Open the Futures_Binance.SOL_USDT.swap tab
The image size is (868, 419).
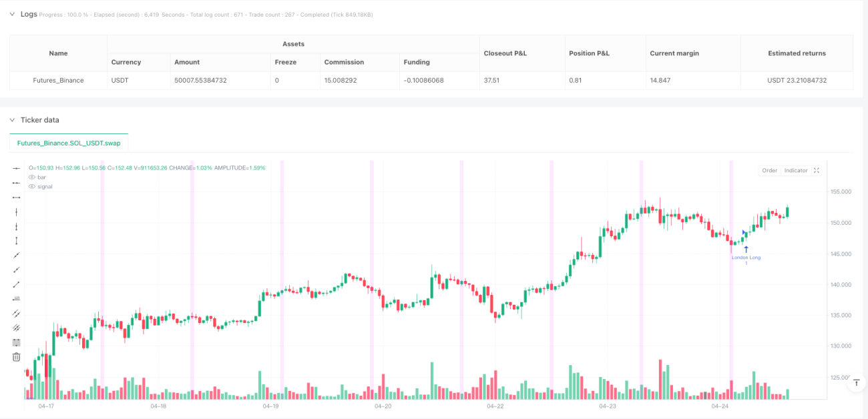pos(69,143)
